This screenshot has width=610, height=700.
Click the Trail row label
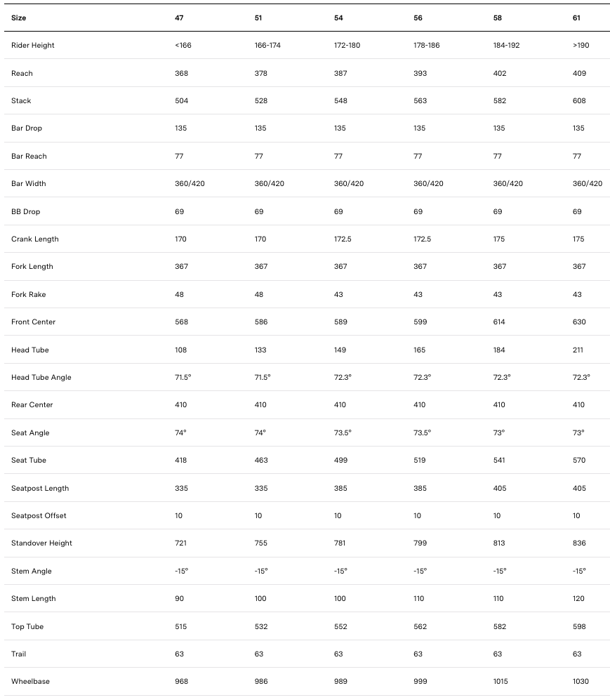[x=19, y=654]
